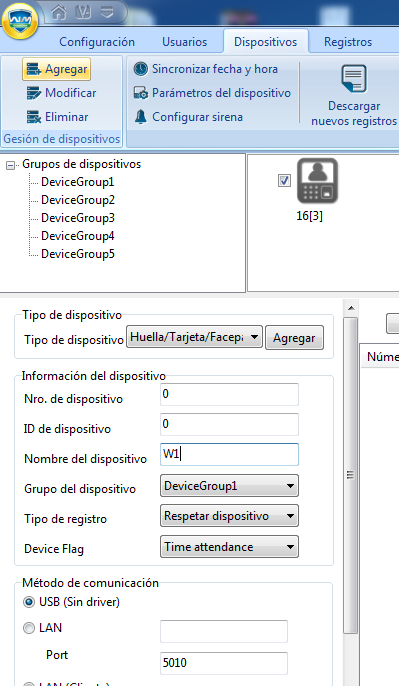
Task: Click the Agregar button next to device type
Action: tap(294, 338)
